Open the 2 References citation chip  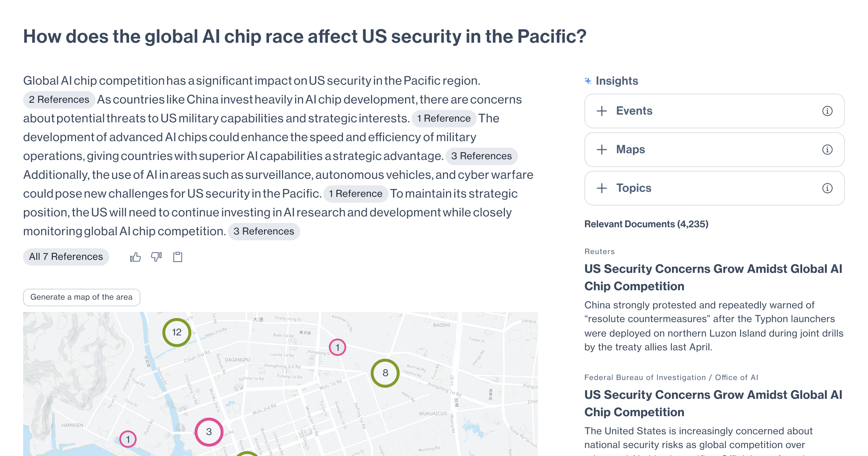[x=59, y=100]
